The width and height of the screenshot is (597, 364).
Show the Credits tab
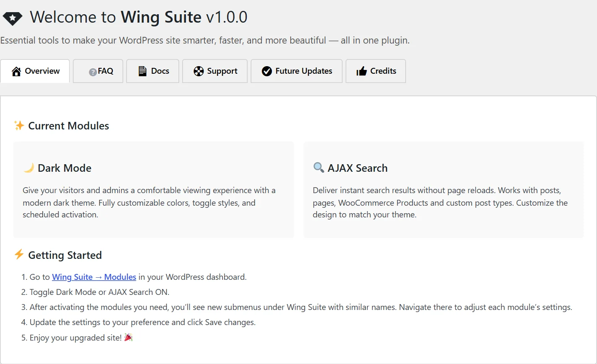376,71
